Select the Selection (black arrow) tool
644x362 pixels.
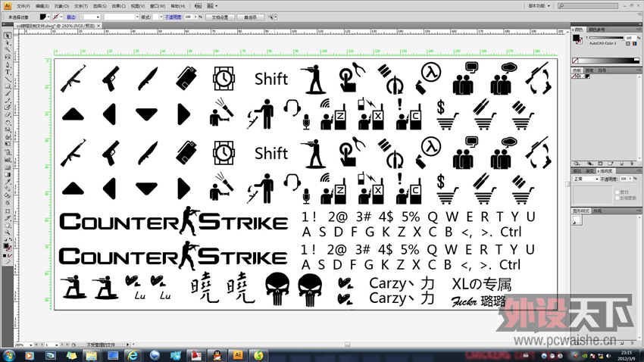click(x=8, y=36)
